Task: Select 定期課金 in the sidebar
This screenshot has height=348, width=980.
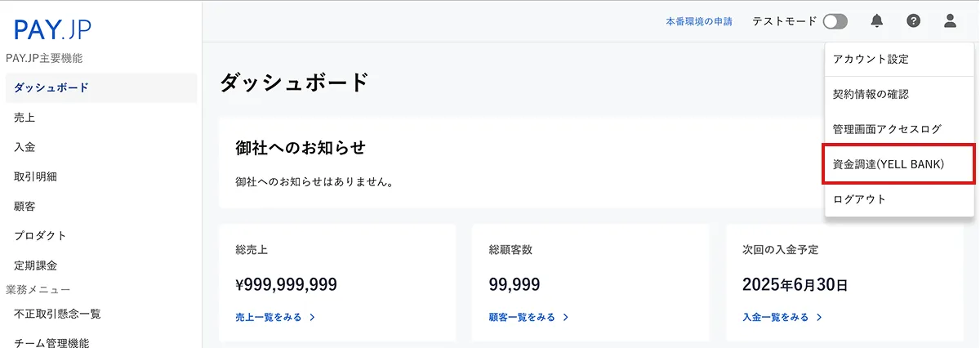Action: [35, 265]
